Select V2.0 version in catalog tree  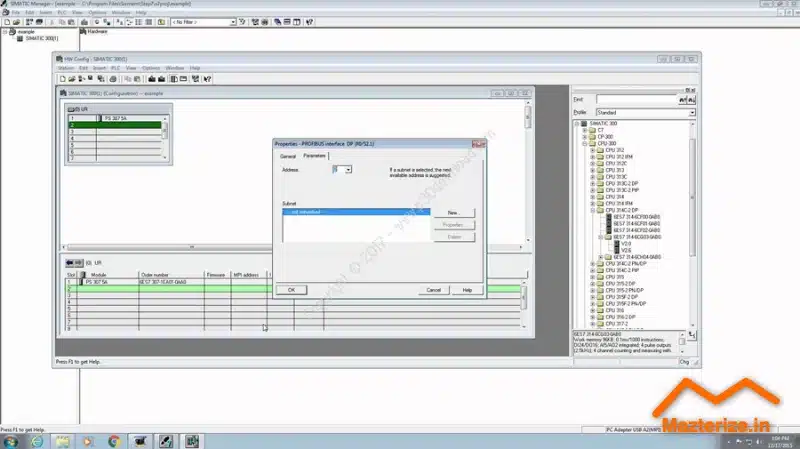626,244
